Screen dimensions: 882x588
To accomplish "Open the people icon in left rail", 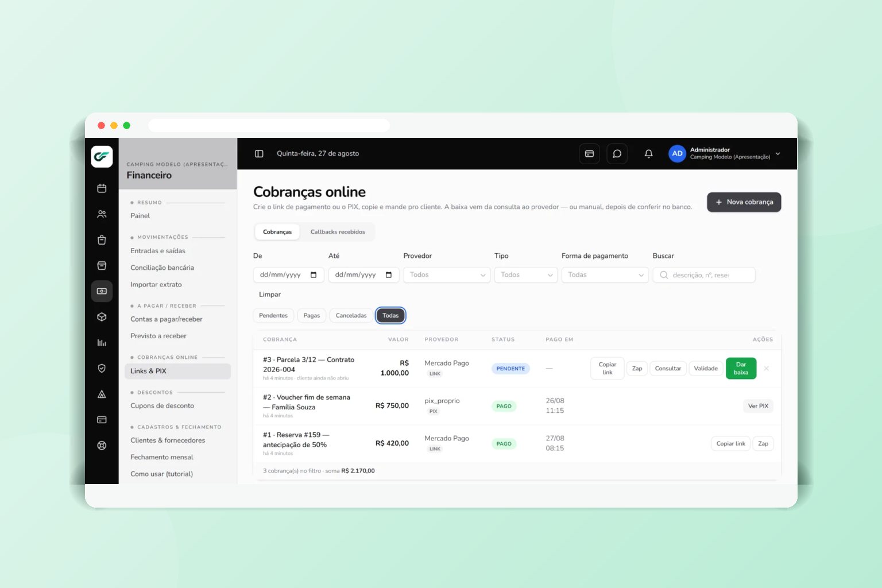I will point(102,214).
